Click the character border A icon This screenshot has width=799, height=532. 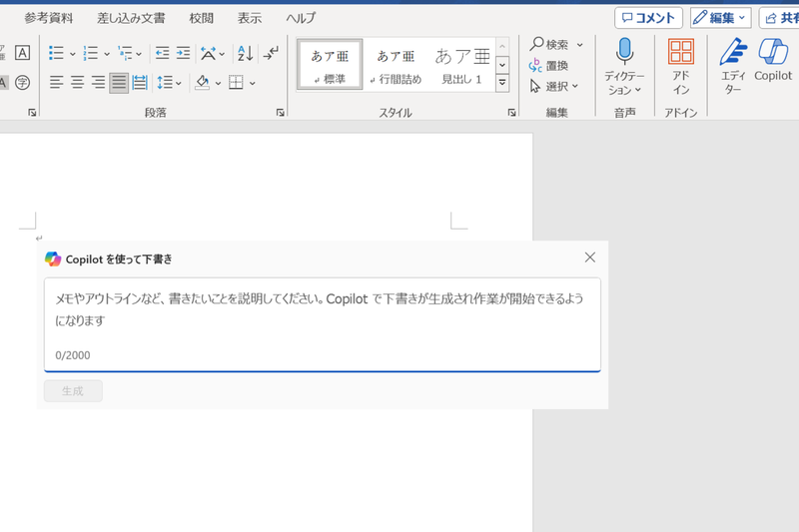click(x=22, y=53)
